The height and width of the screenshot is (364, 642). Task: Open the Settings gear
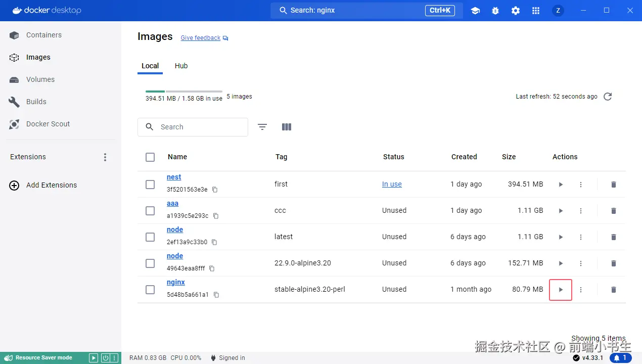point(516,11)
